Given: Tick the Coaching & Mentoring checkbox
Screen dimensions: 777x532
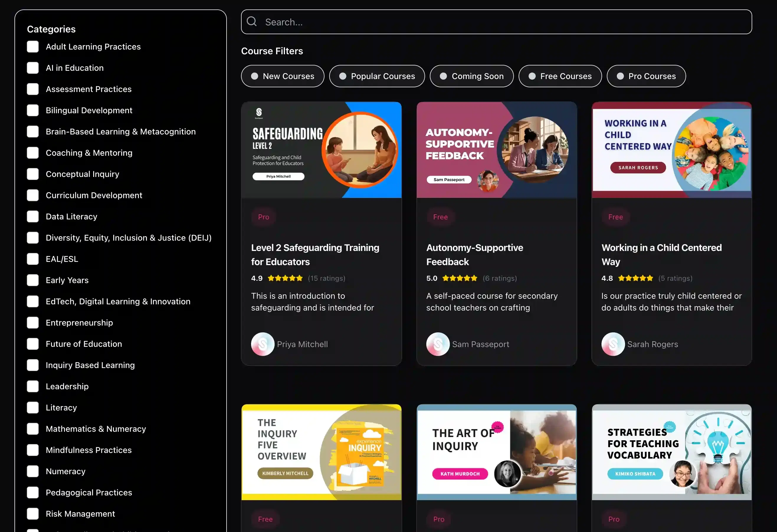Looking at the screenshot, I should (33, 153).
